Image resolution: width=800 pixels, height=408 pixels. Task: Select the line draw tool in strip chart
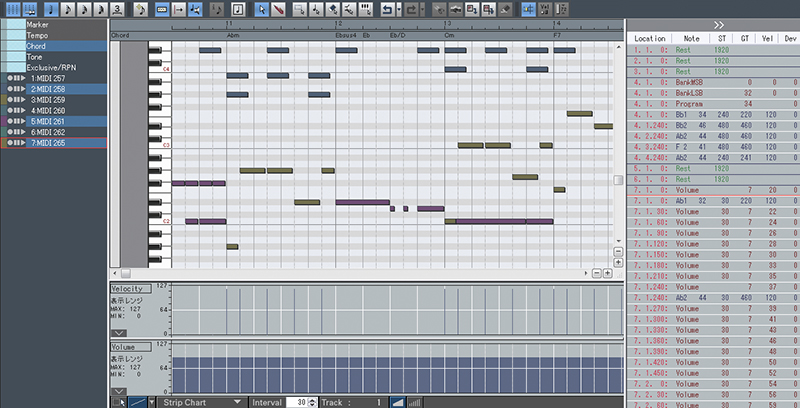tap(137, 401)
